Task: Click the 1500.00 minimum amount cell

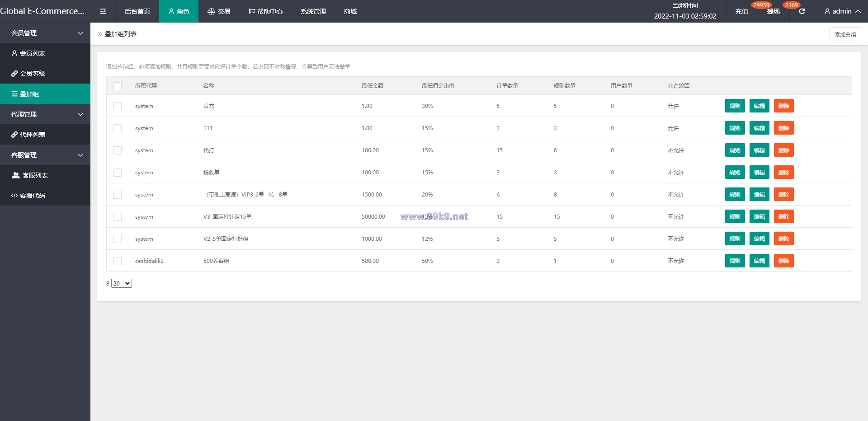Action: click(372, 195)
